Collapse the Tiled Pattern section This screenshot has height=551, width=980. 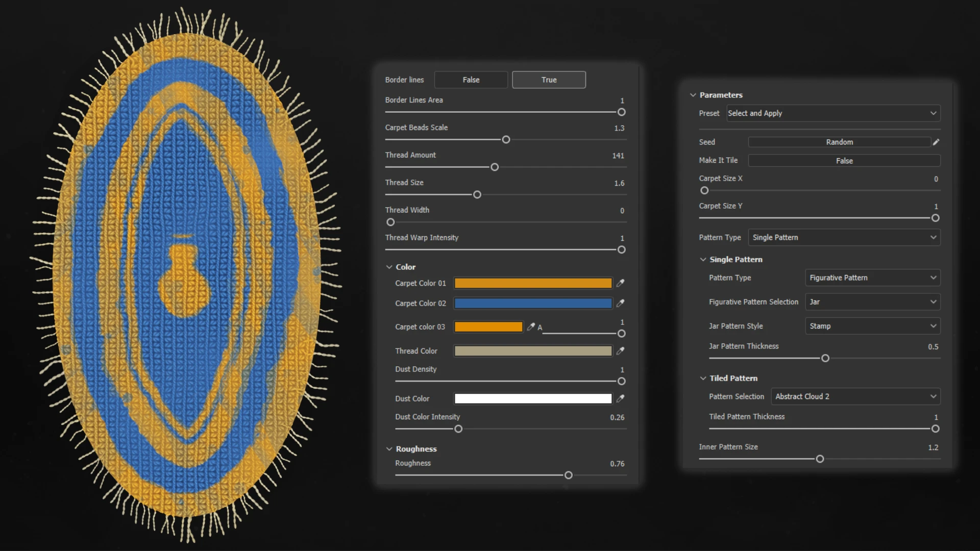pos(703,379)
